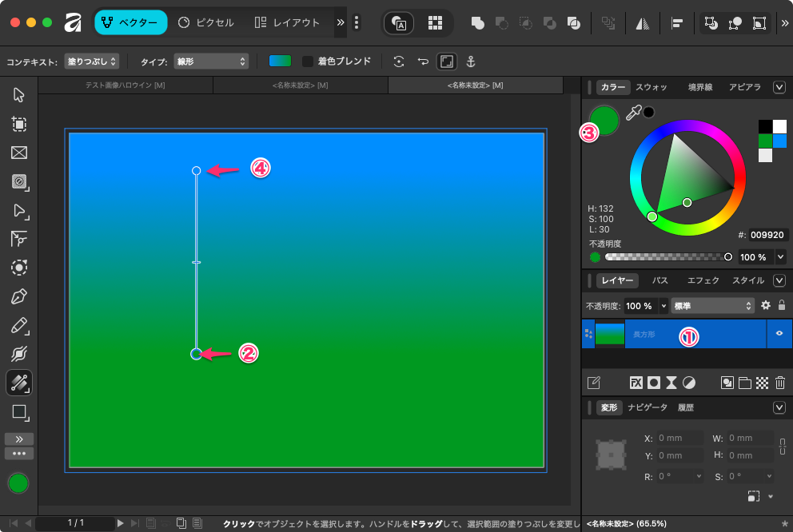
Task: Toggle the layer lock icon
Action: (782, 305)
